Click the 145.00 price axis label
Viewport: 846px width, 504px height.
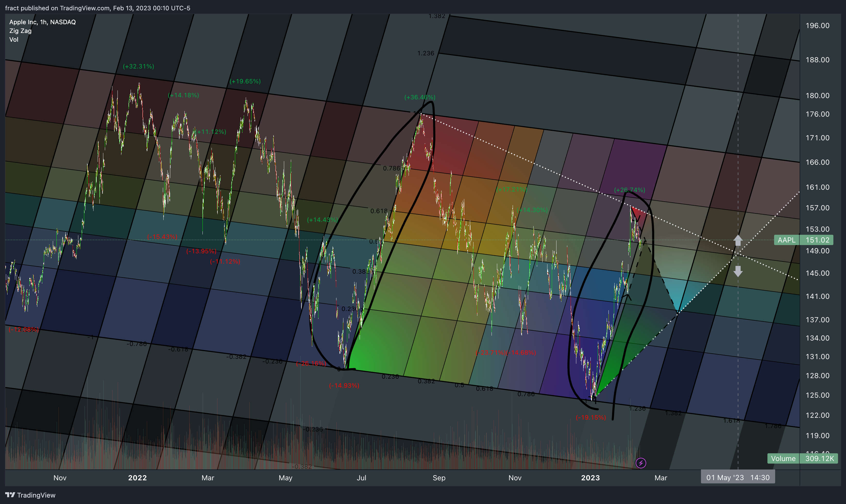(817, 273)
